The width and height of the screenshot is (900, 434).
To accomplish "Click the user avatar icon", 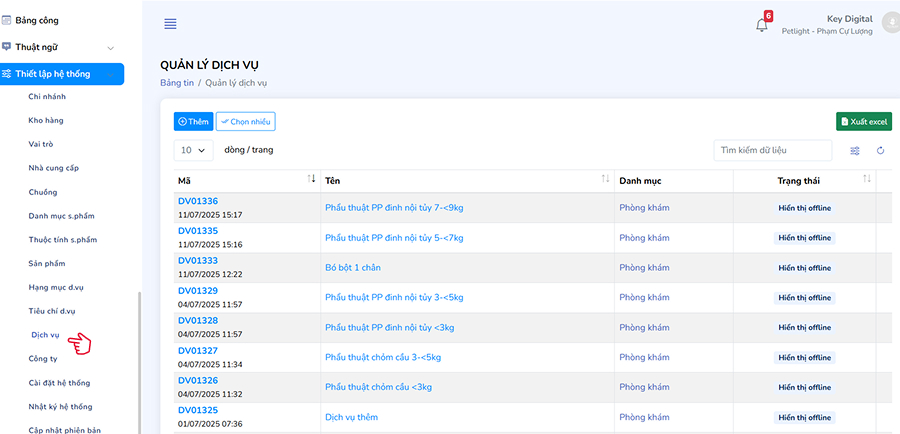I will [x=892, y=21].
